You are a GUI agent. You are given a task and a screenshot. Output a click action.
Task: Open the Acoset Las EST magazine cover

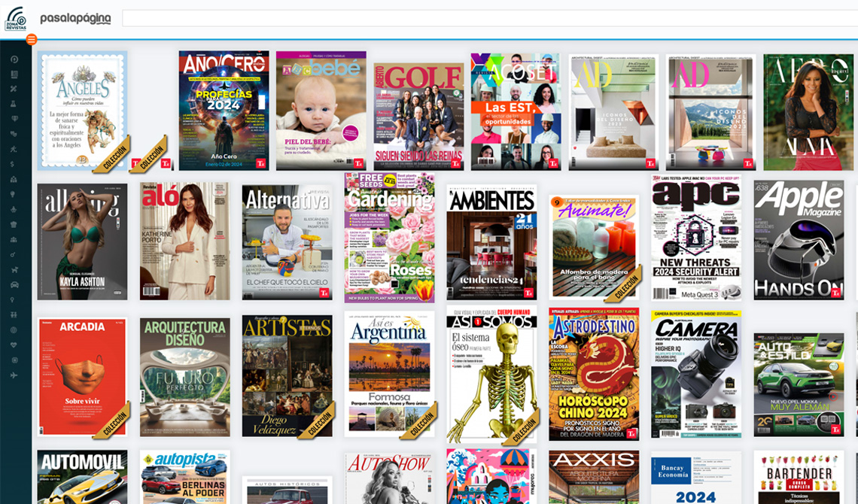pyautogui.click(x=516, y=111)
